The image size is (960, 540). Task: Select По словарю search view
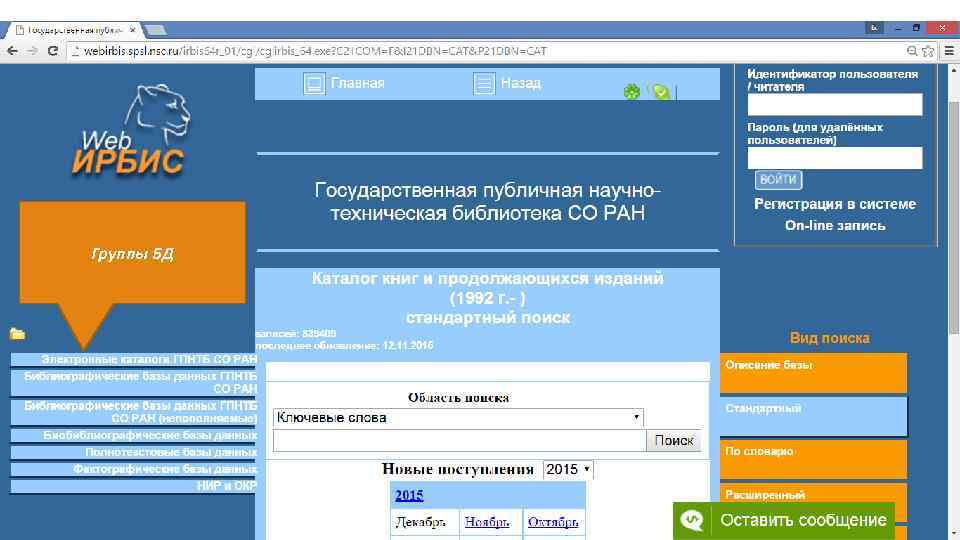click(813, 459)
